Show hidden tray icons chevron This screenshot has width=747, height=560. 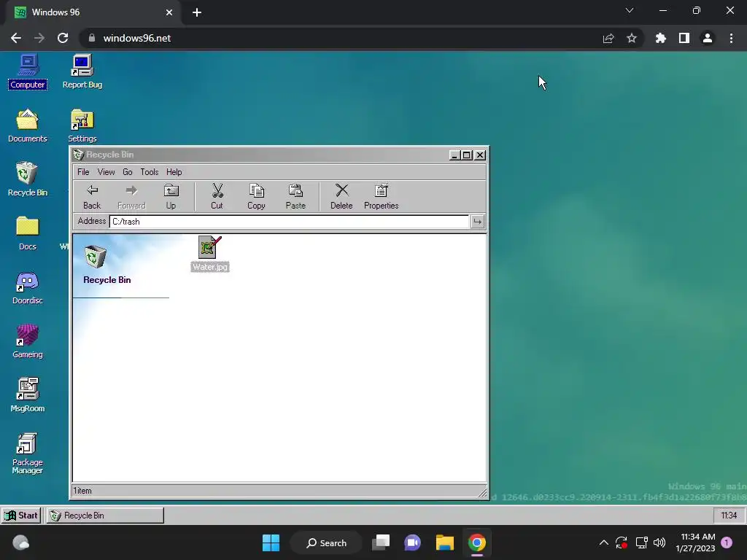click(x=603, y=542)
